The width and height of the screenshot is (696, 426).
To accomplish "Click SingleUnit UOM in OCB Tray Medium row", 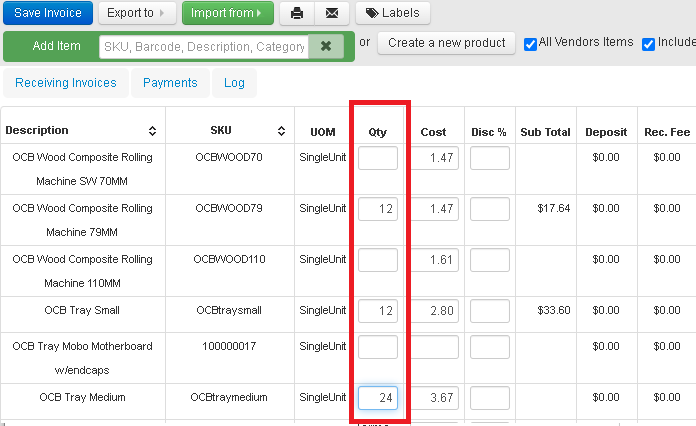I will click(x=323, y=398).
